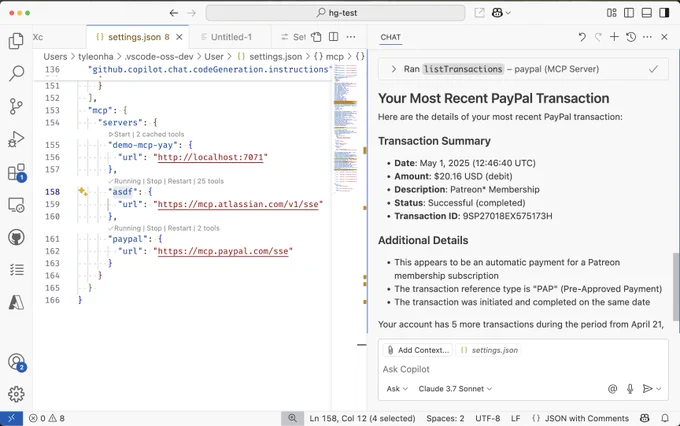
Task: Go forward with the navigation arrow
Action: pyautogui.click(x=191, y=13)
